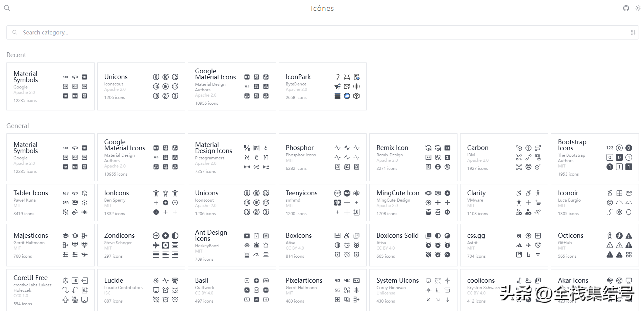This screenshot has width=644, height=311.
Task: Click the 4K icon in CoreUI Free card
Action: [75, 281]
